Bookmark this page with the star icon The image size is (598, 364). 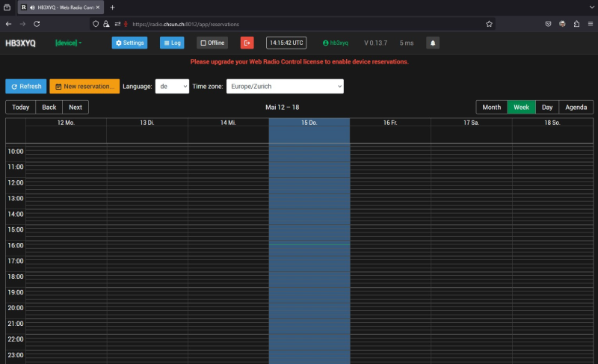[489, 24]
